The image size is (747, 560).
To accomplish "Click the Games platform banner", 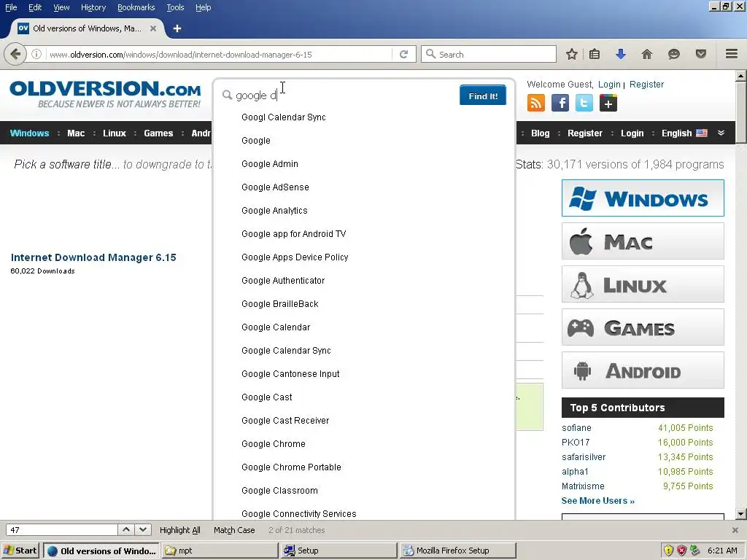I will [643, 327].
